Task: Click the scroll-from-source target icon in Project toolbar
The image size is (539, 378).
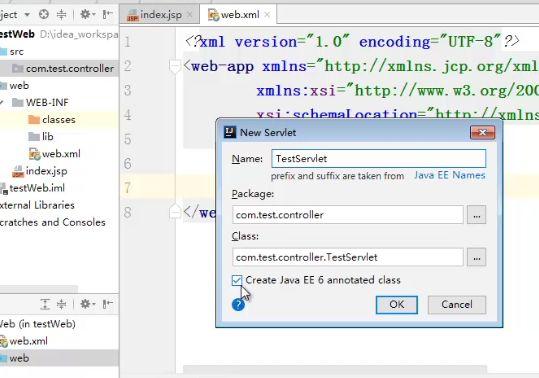Action: 44,14
